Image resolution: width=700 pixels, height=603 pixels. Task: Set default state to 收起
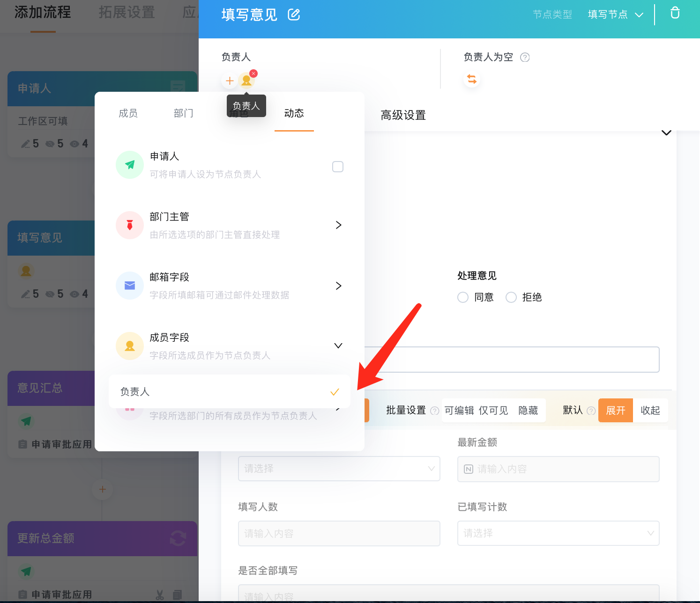(650, 411)
